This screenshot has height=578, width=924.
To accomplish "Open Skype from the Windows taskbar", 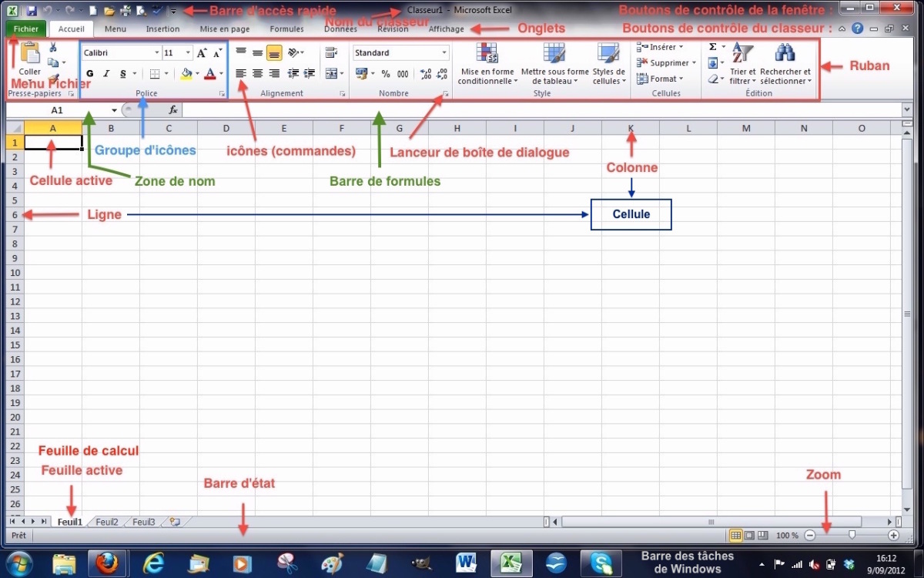I will tap(601, 563).
